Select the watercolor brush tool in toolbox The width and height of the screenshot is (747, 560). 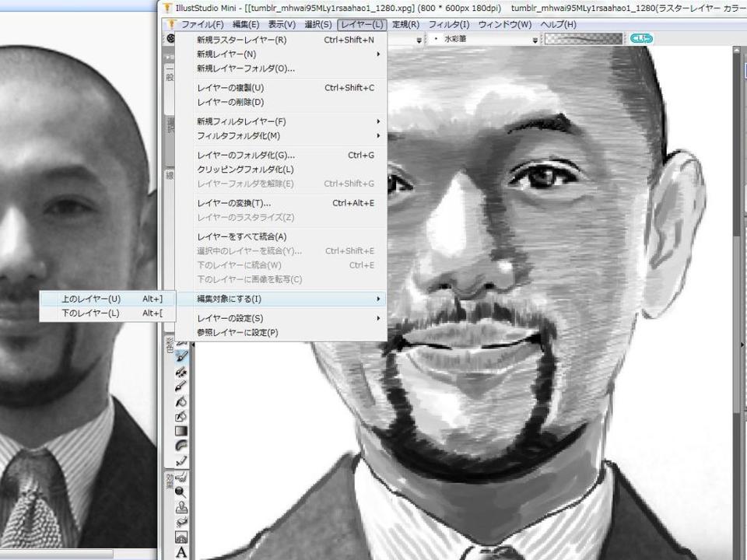coord(181,356)
